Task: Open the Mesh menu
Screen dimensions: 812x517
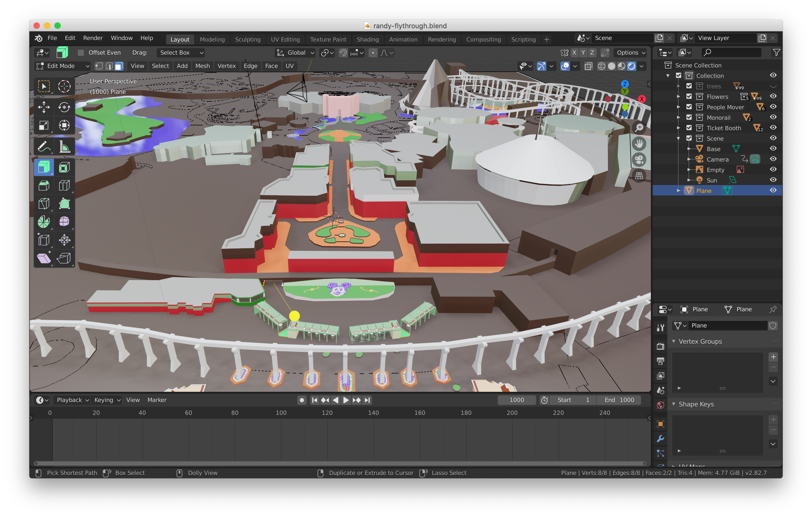Action: (x=202, y=66)
